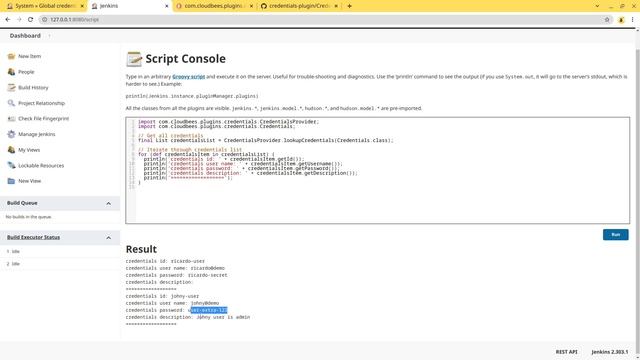The height and width of the screenshot is (360, 640).
Task: Click the My Views icon
Action: point(11,150)
